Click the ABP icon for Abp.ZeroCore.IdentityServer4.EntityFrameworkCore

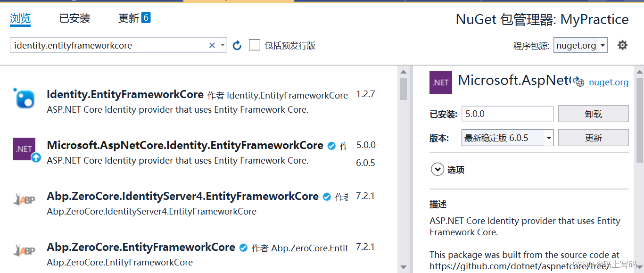(x=24, y=200)
